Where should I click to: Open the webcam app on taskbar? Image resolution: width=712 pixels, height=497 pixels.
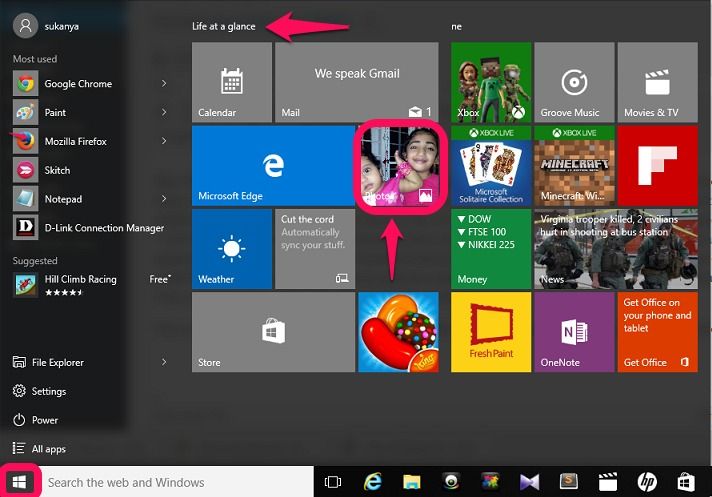pos(451,482)
